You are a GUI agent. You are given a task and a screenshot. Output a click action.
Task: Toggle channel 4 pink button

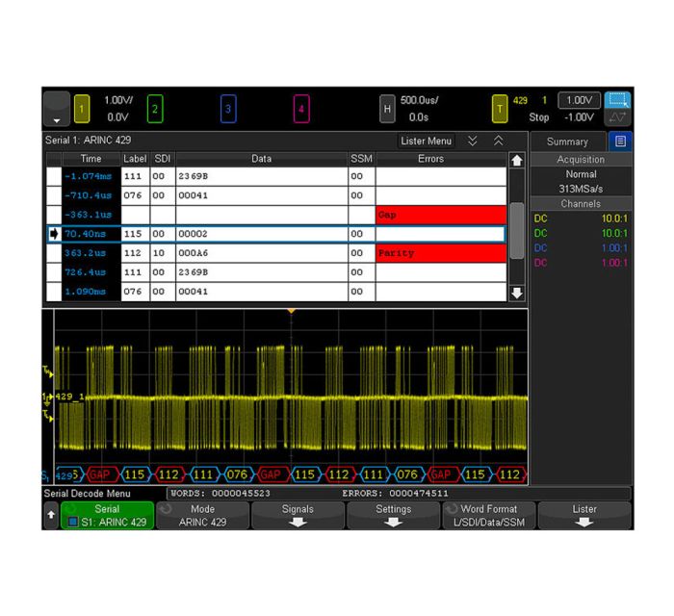coord(301,109)
